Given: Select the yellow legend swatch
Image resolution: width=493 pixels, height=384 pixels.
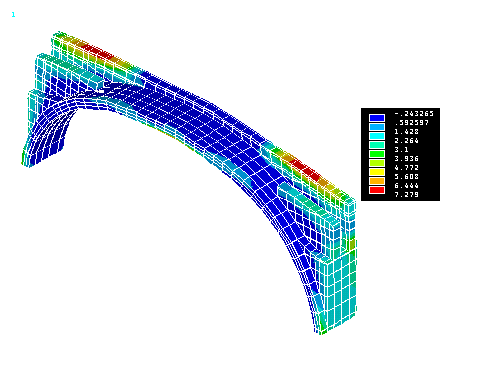Looking at the screenshot, I should [x=377, y=172].
